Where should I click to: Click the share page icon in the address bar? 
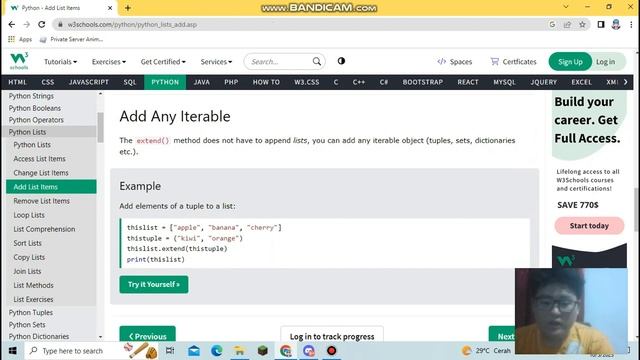[x=567, y=24]
